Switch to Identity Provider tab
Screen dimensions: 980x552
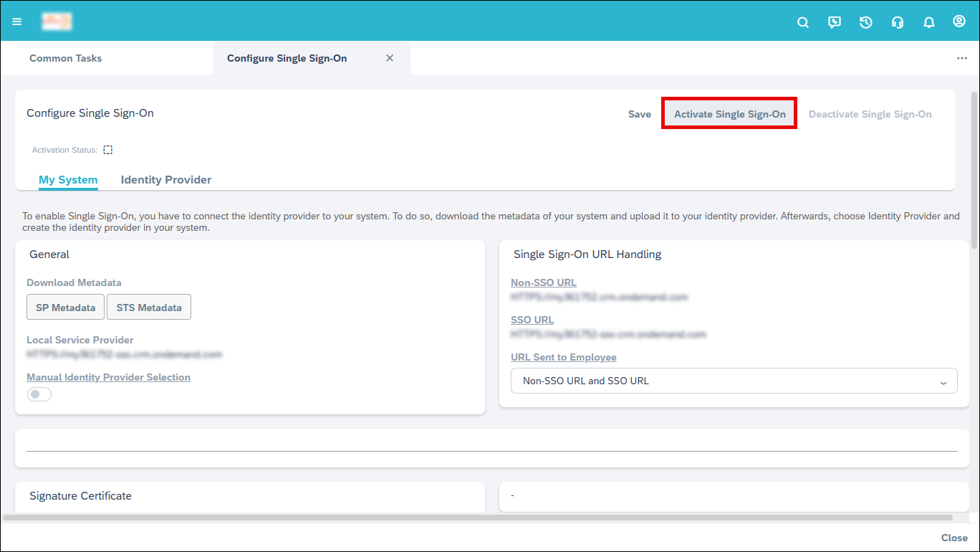point(166,180)
